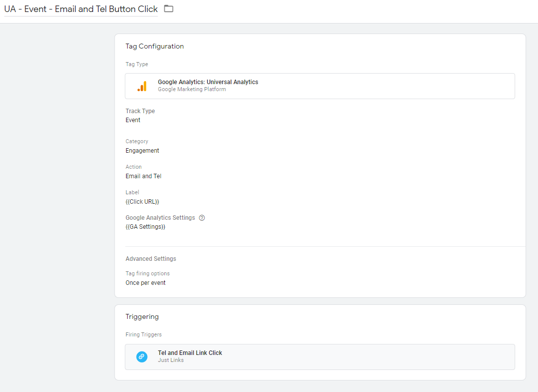Click the Once per event firing option
The height and width of the screenshot is (392, 538).
pos(145,283)
